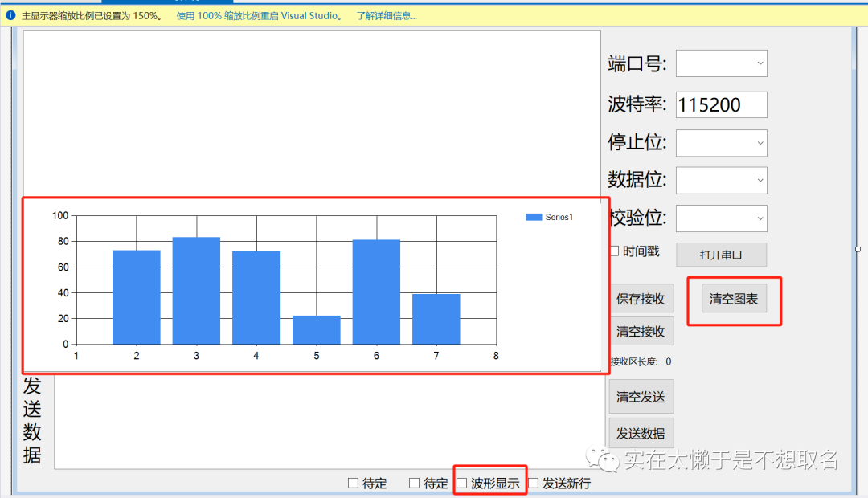This screenshot has height=498, width=868.
Task: Tick the second 待定 checkbox
Action: (x=415, y=483)
